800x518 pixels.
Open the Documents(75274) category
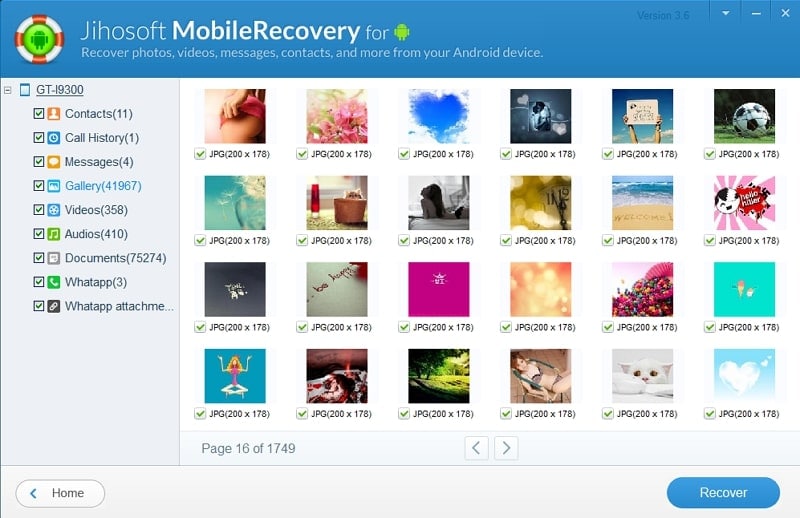click(x=115, y=258)
